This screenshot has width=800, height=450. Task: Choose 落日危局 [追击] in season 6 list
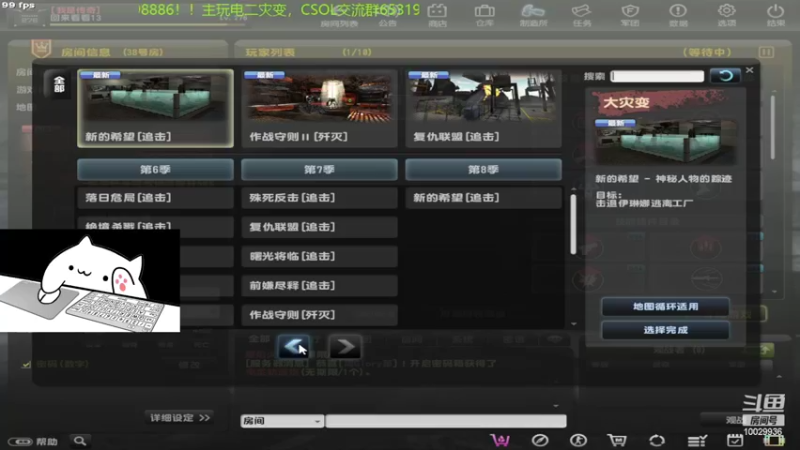(x=156, y=198)
